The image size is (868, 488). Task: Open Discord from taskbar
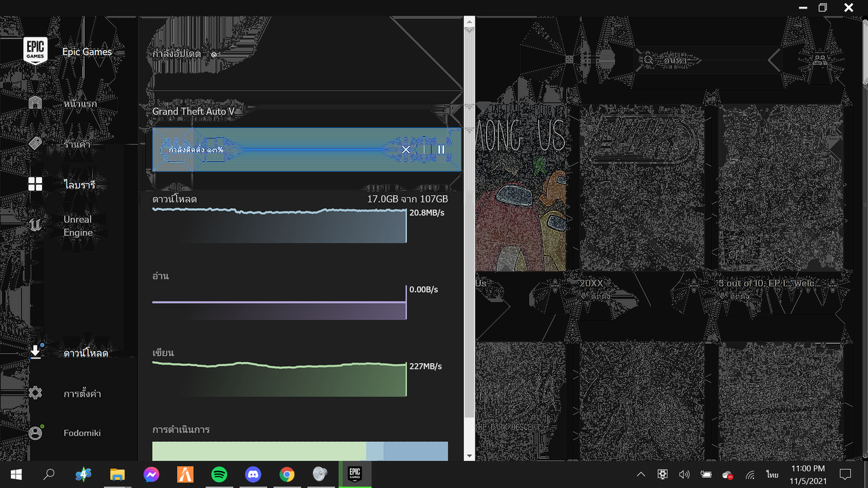(253, 474)
